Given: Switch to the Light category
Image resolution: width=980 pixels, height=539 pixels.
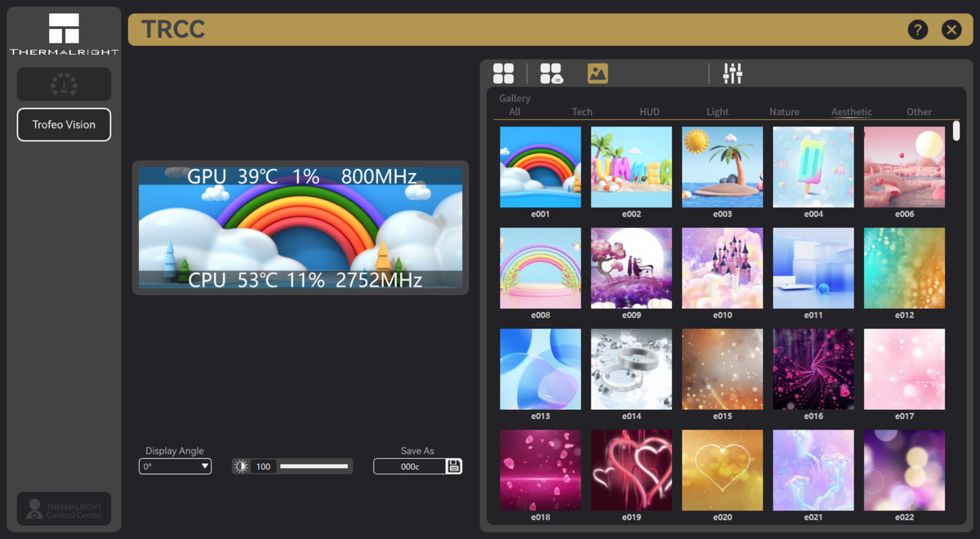Looking at the screenshot, I should 718,112.
